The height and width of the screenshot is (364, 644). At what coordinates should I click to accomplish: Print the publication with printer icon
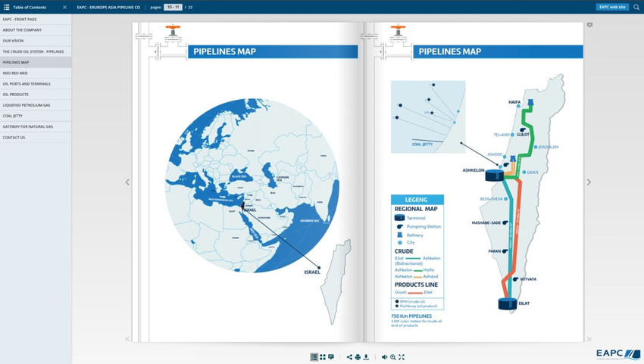[x=358, y=357]
